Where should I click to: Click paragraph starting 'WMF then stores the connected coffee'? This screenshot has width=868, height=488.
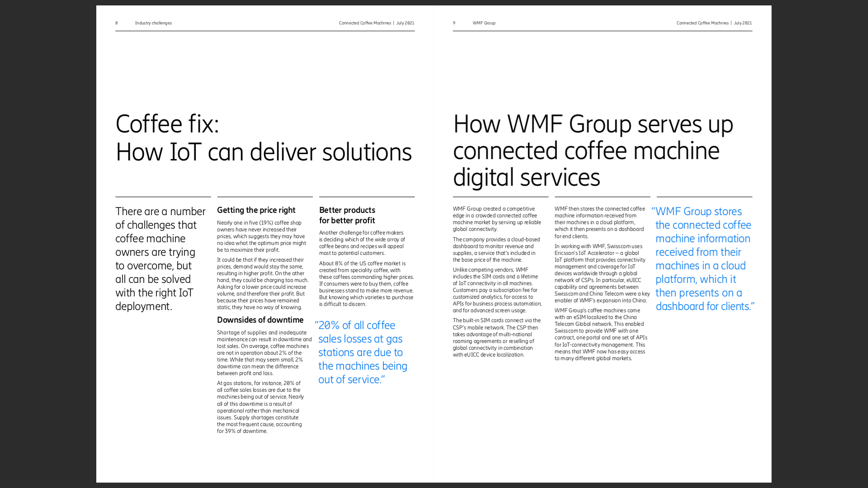[600, 222]
